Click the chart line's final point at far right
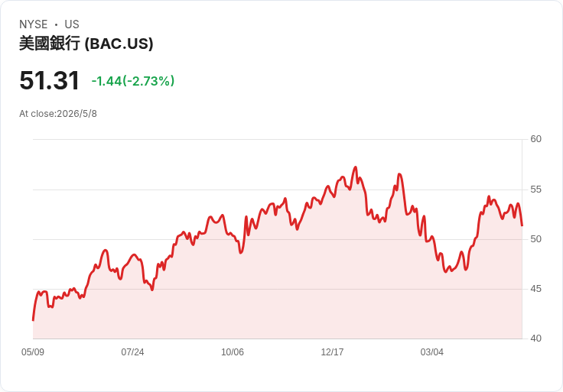563x392 pixels. [522, 225]
